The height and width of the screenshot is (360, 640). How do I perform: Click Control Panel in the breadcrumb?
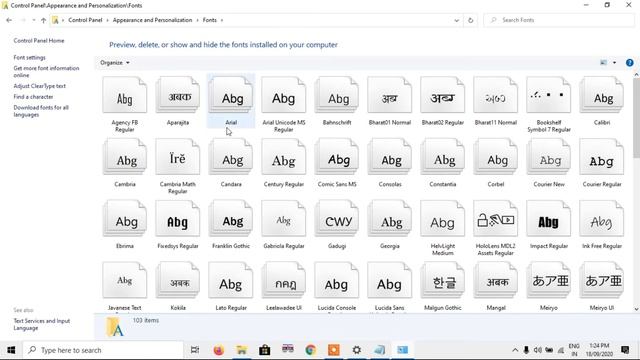click(85, 20)
